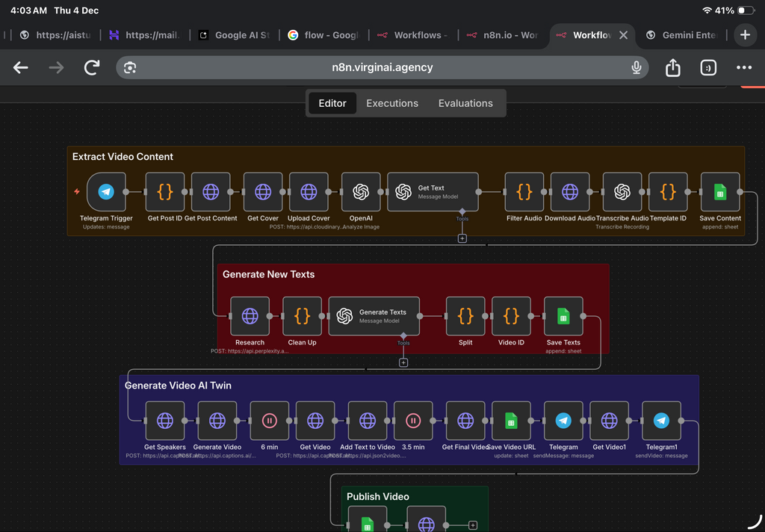Open a new browser tab
765x532 pixels.
pyautogui.click(x=744, y=34)
